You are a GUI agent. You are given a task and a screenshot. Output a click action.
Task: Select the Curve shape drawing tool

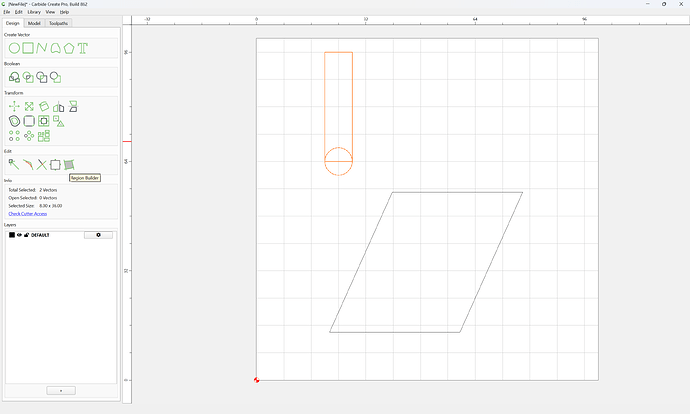pyautogui.click(x=55, y=48)
